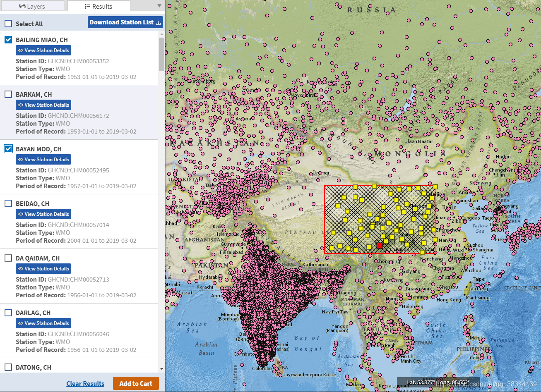541x392 pixels.
Task: Click station ID GHCND:CHM00056172
Action: click(78, 116)
